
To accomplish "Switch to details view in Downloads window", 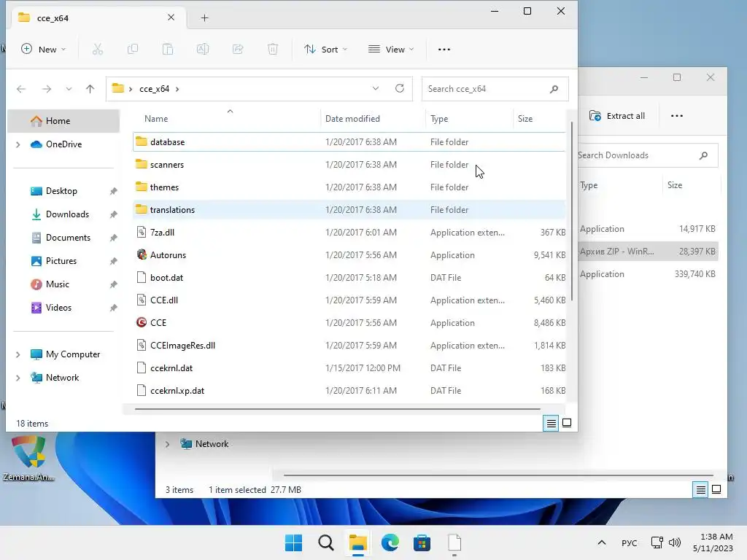I will (700, 489).
